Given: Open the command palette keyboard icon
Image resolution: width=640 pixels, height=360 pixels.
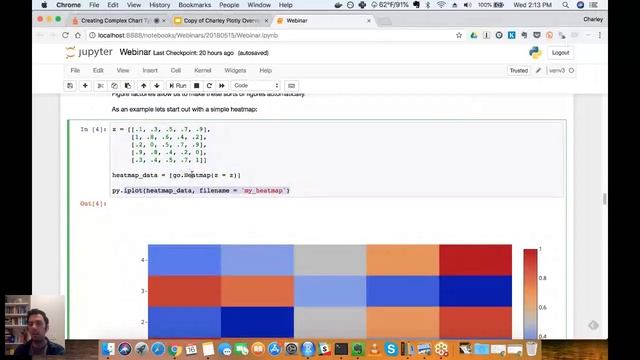Looking at the screenshot, I should click(x=291, y=86).
